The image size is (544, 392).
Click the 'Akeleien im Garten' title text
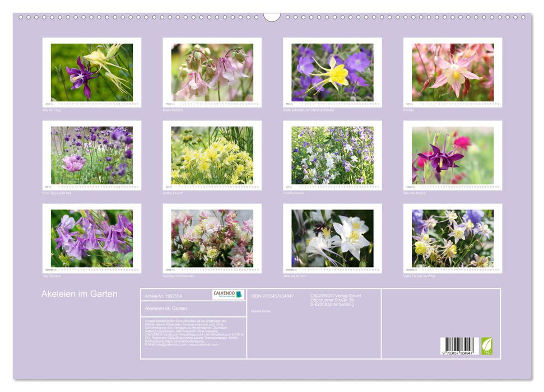[x=78, y=292]
